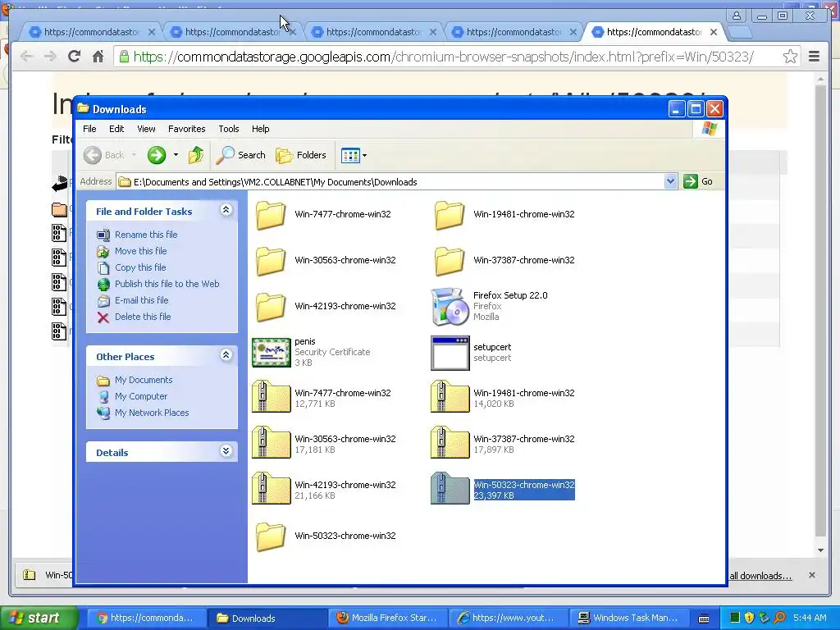Open the Edit menu

(x=116, y=129)
